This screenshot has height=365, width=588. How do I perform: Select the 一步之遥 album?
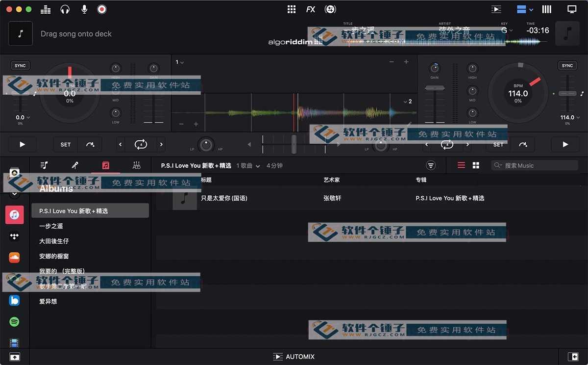coord(51,226)
